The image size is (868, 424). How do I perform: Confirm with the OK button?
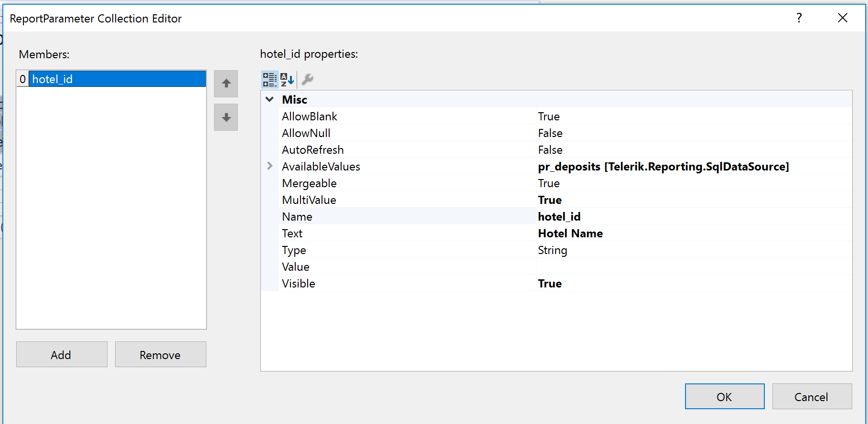coord(724,397)
